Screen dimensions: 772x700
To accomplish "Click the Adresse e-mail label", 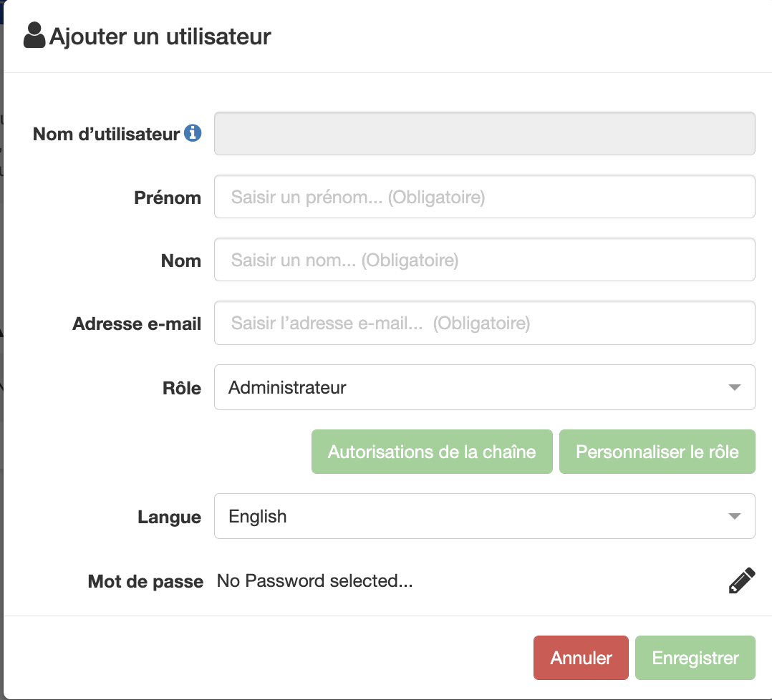I will (137, 324).
